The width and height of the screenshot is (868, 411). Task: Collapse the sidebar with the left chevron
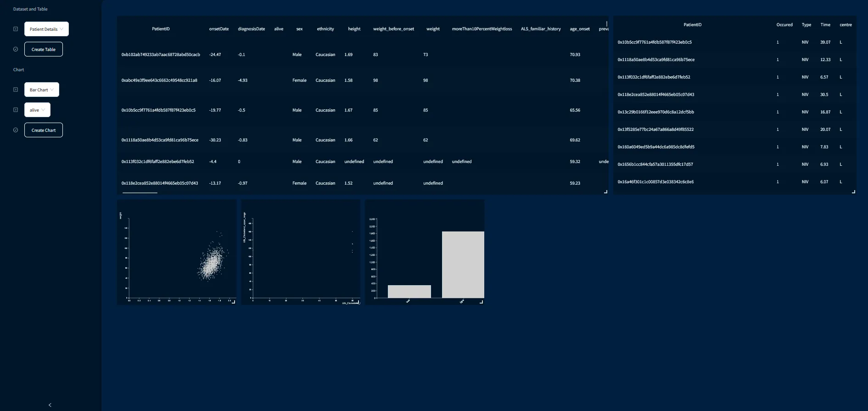tap(50, 405)
